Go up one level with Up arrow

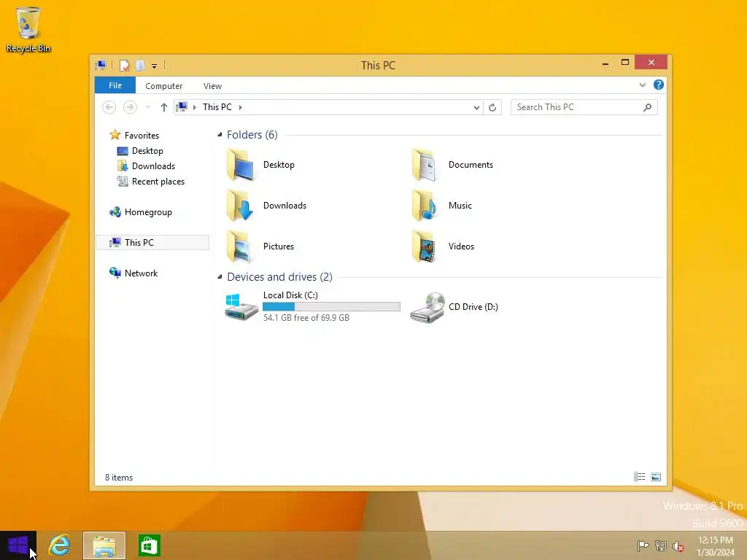pos(164,107)
